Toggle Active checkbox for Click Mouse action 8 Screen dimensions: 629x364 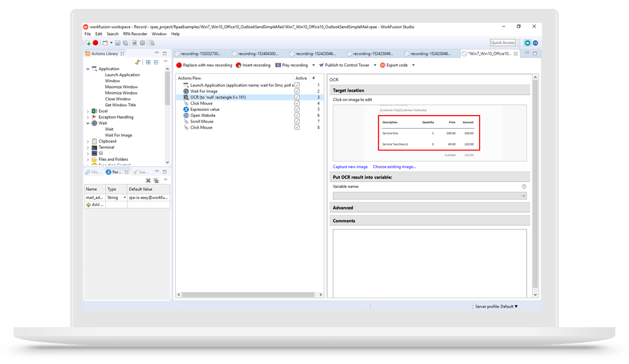pyautogui.click(x=297, y=127)
